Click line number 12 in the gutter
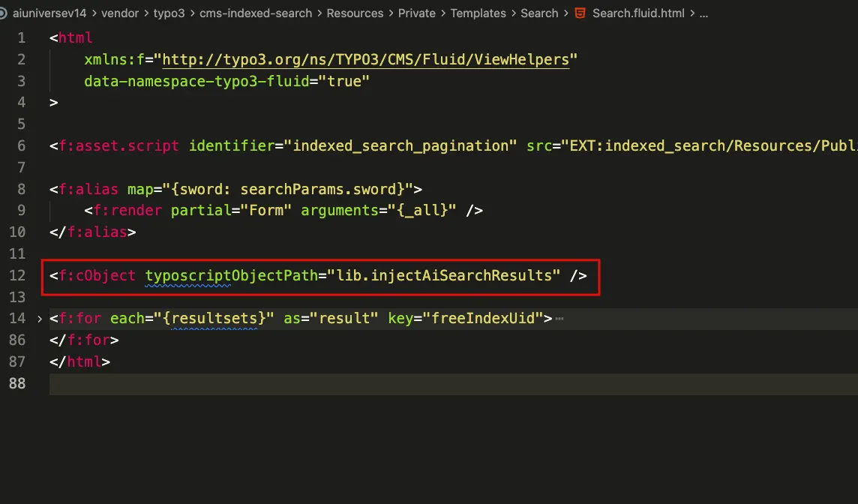The image size is (858, 504). pyautogui.click(x=17, y=275)
